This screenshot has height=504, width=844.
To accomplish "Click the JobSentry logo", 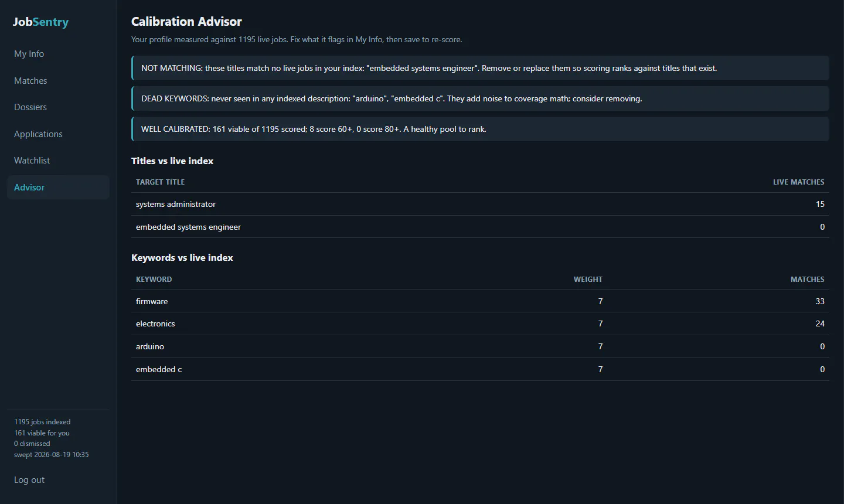I will click(40, 22).
